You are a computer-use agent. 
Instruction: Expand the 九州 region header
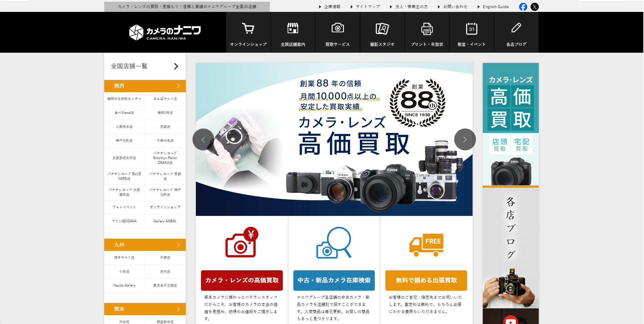(x=145, y=245)
